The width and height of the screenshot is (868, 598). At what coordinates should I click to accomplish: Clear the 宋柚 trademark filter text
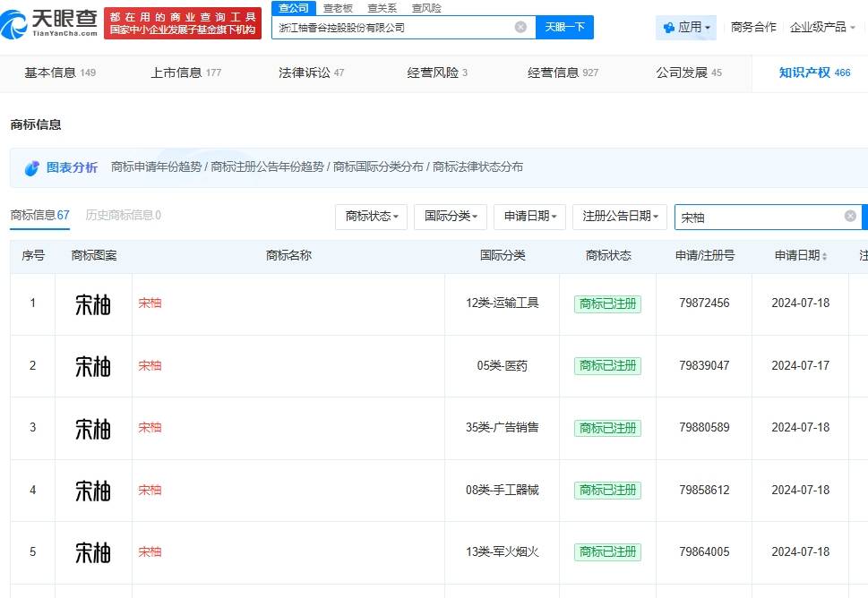(x=850, y=216)
